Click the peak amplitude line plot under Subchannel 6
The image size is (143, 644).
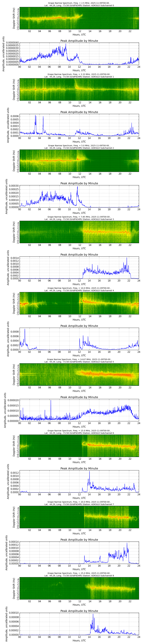pyautogui.click(x=79, y=481)
